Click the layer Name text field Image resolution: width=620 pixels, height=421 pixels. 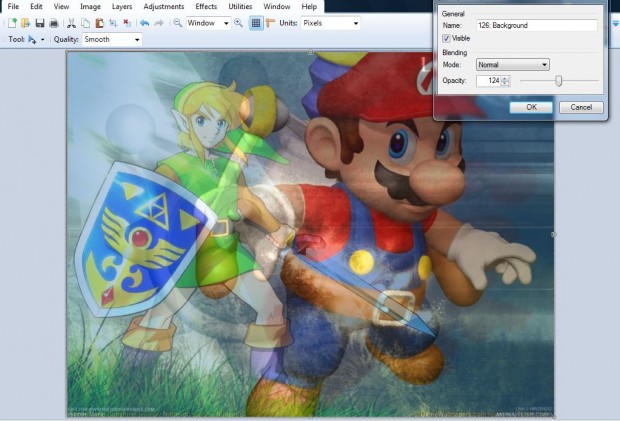pos(537,25)
